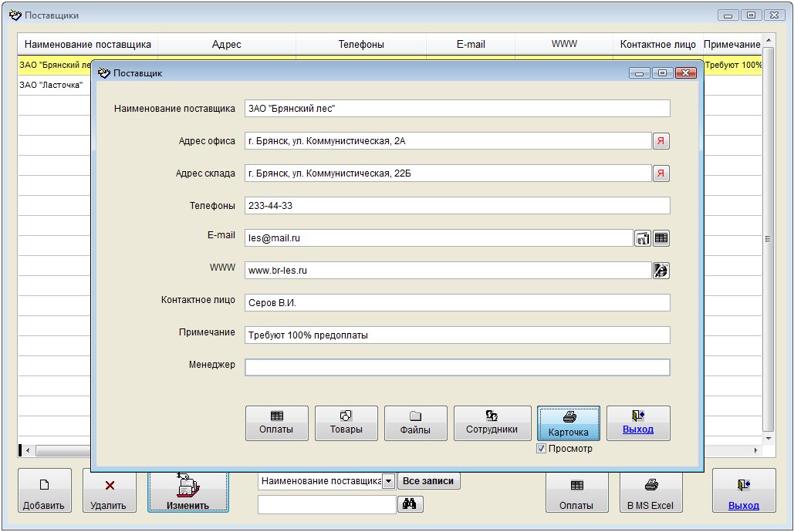Click the vertical scrollbar up arrow
This screenshot has height=532, width=794.
[x=769, y=40]
